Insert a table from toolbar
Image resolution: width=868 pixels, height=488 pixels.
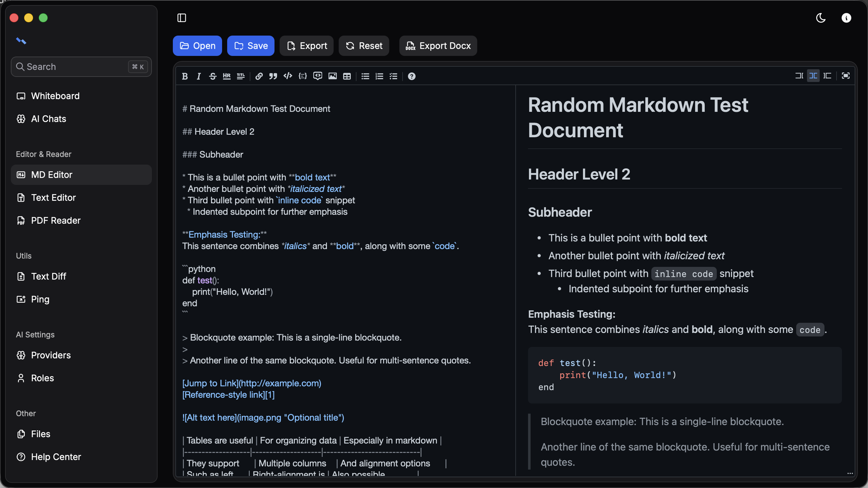tap(347, 76)
